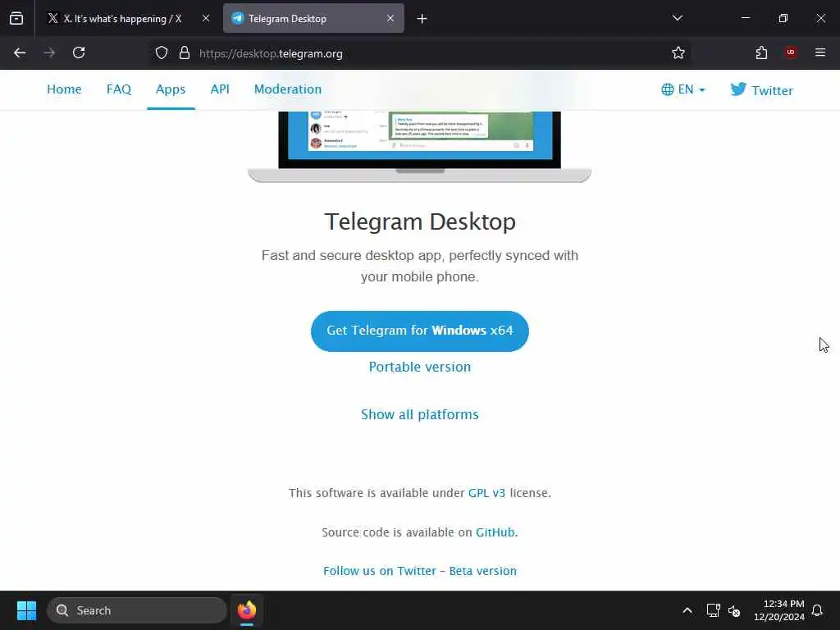Click Show all platforms
840x630 pixels.
point(419,414)
